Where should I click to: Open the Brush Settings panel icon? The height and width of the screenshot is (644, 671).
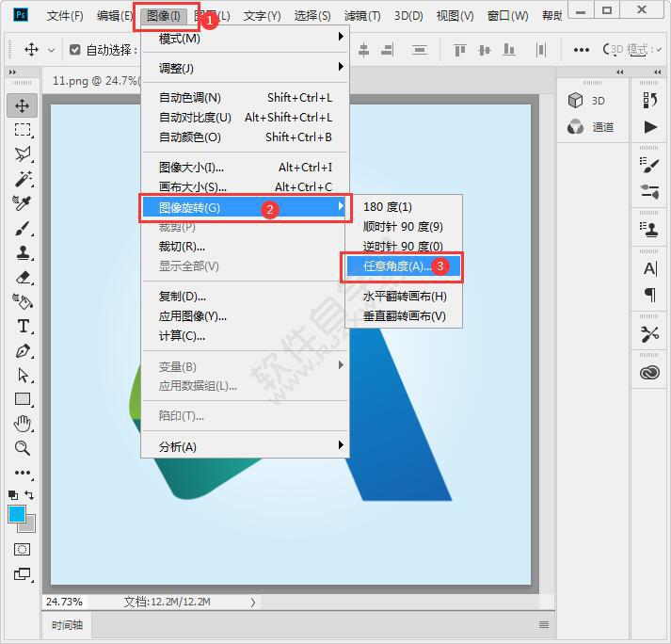pyautogui.click(x=649, y=165)
